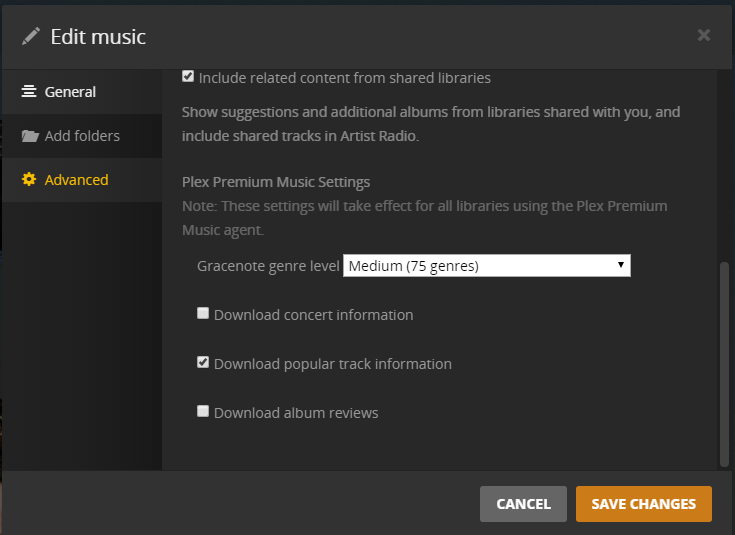Click the pencil icon beside Edit music
Image resolution: width=735 pixels, height=535 pixels.
32,37
